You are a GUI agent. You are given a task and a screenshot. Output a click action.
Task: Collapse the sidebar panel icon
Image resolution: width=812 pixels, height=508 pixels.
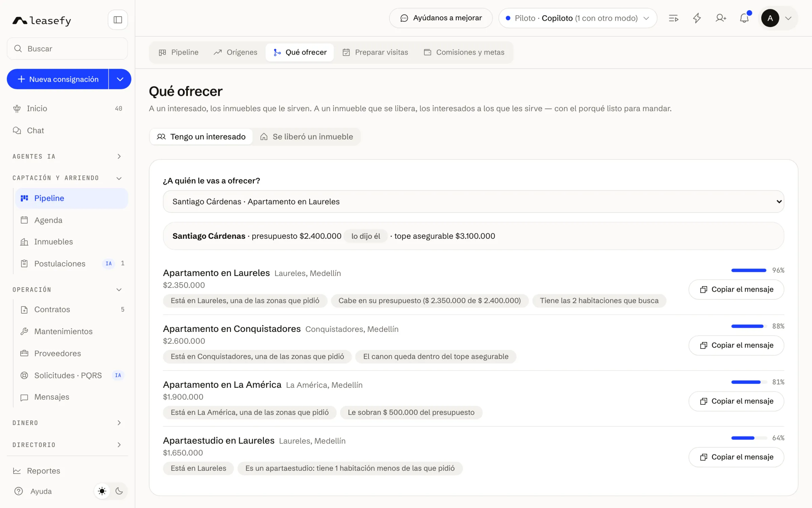(118, 20)
